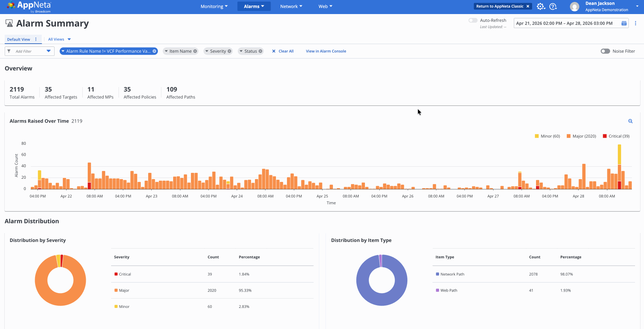Click the Count header in severity table

[213, 257]
